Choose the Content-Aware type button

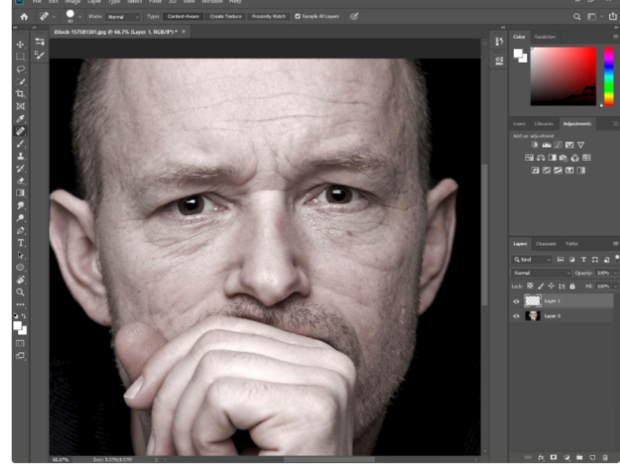click(183, 17)
